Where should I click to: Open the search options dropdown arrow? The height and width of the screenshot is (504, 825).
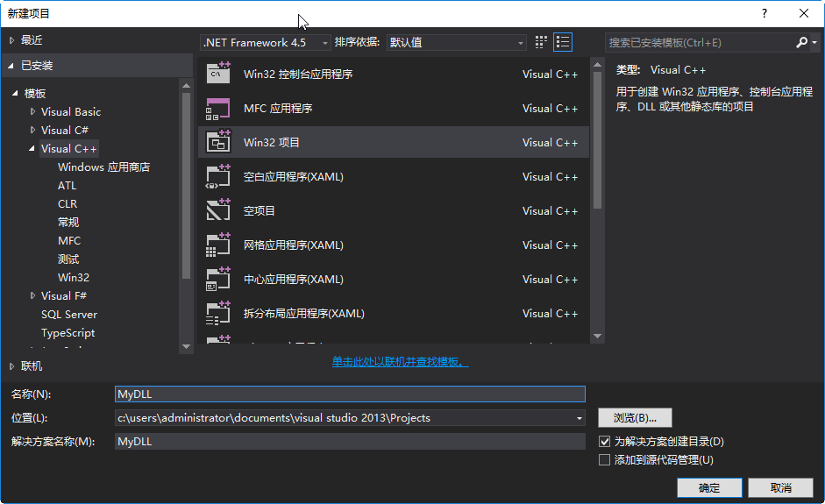814,43
